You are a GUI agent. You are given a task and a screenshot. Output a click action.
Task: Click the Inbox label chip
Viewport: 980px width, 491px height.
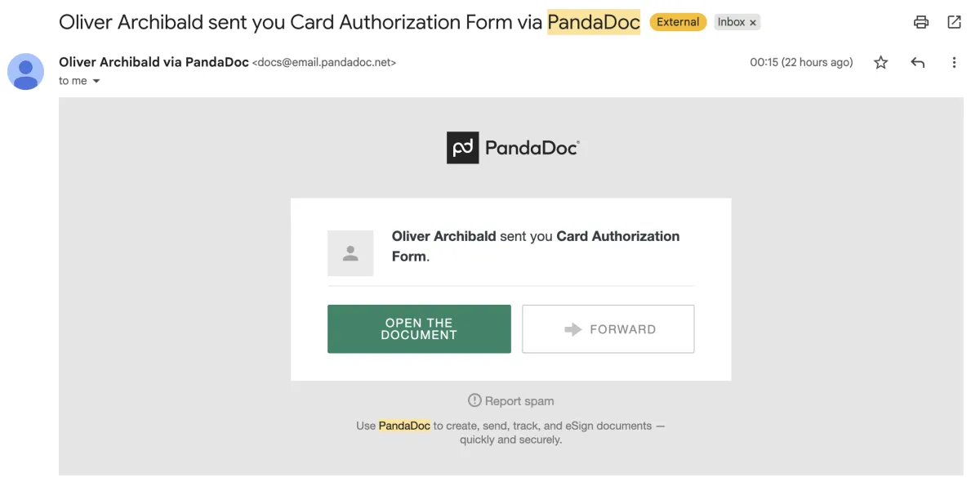tap(731, 22)
